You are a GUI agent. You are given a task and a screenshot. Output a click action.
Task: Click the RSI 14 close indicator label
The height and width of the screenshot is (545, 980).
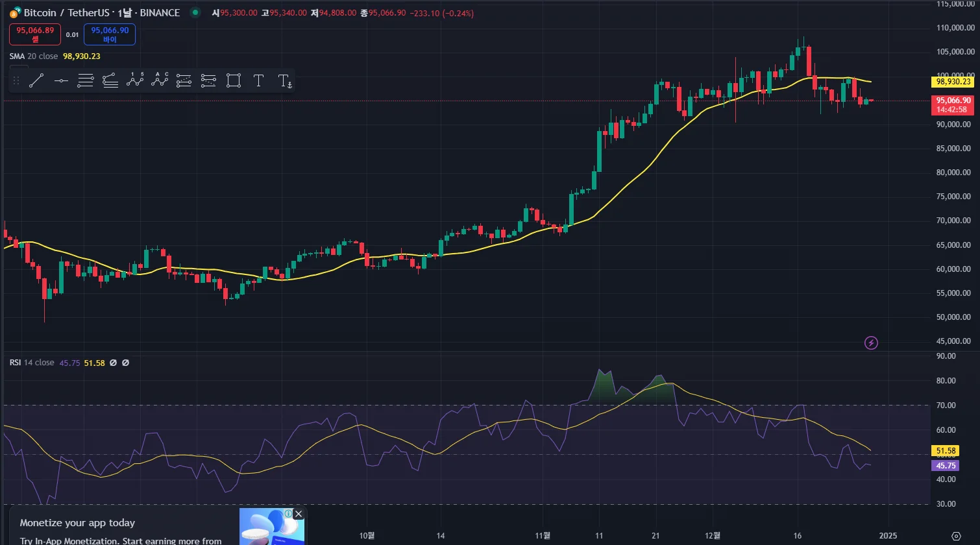32,363
